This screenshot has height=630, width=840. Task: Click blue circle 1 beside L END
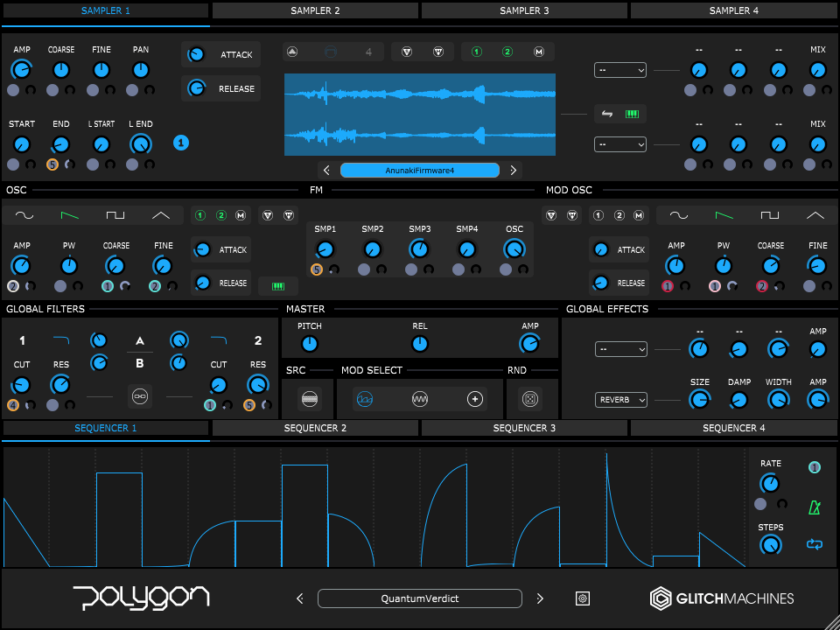pyautogui.click(x=181, y=143)
